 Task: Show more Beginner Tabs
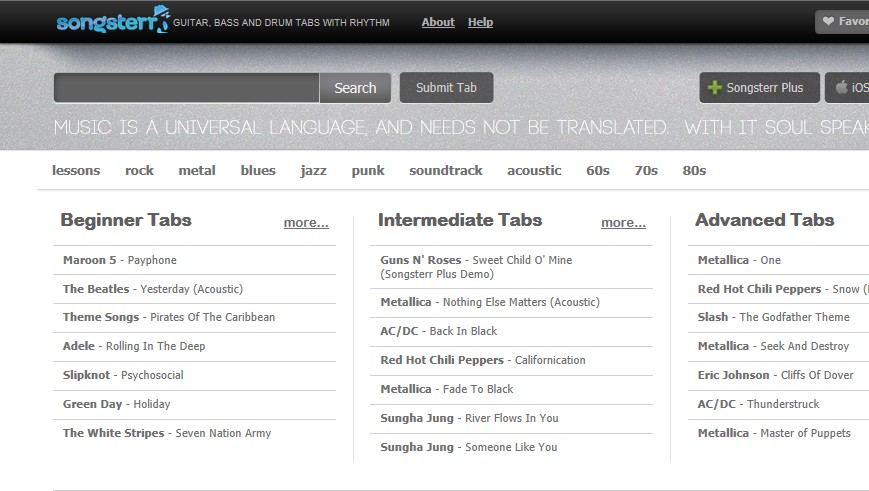[x=306, y=223]
